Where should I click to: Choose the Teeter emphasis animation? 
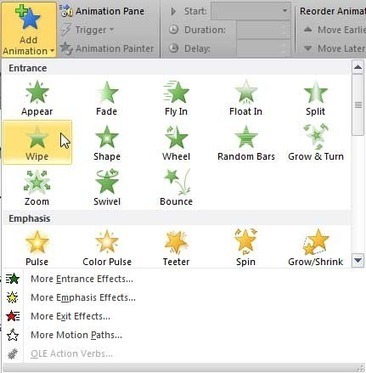[176, 248]
